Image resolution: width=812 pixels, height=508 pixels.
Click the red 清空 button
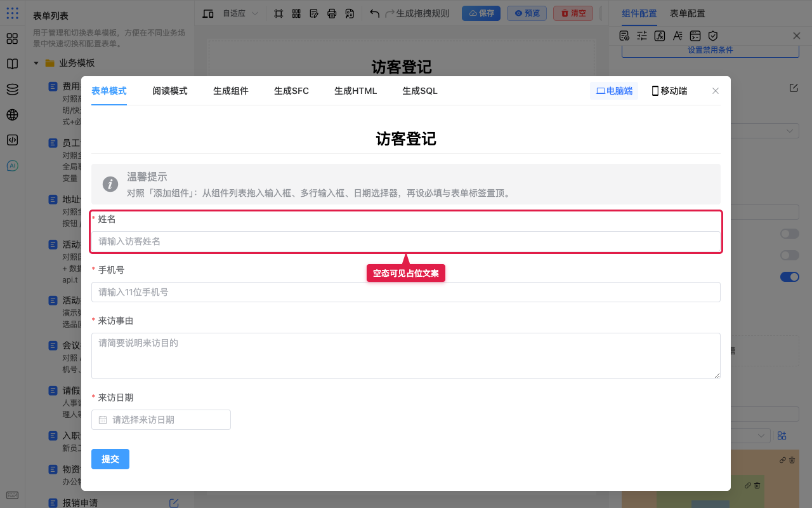click(x=573, y=13)
